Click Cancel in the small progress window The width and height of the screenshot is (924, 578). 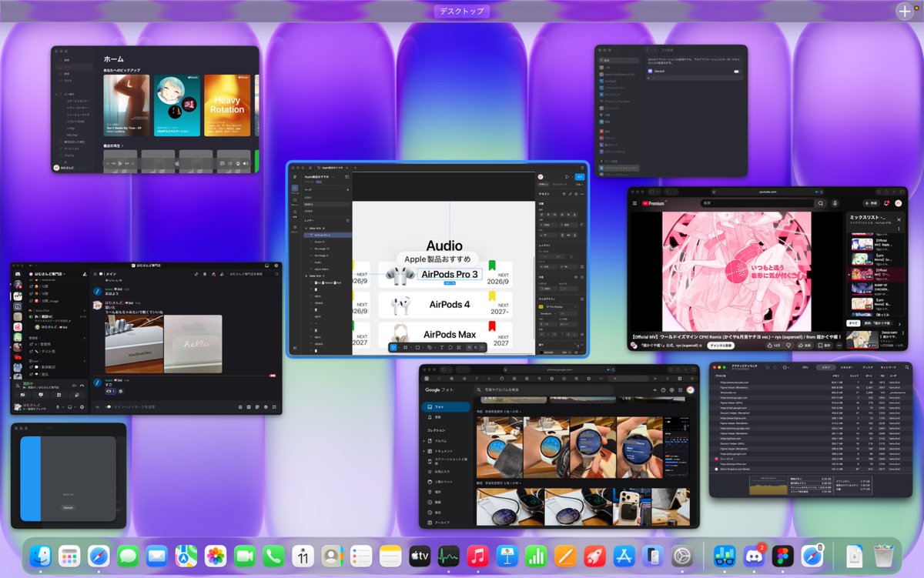pos(68,507)
